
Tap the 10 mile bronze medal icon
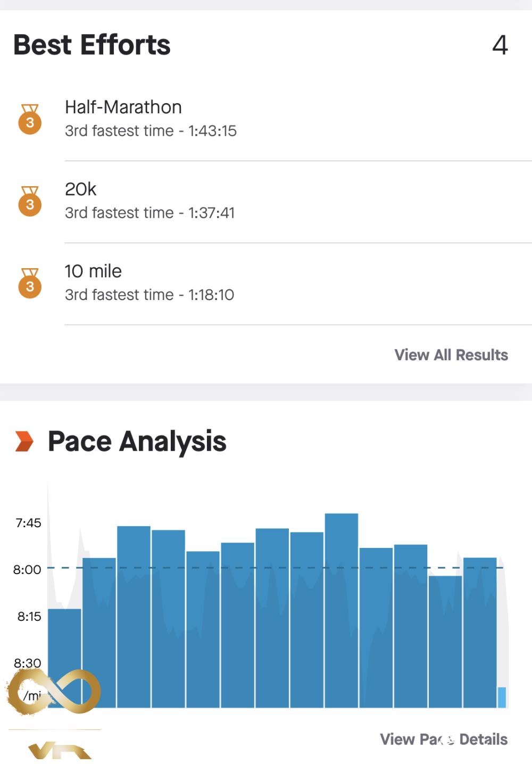(30, 283)
